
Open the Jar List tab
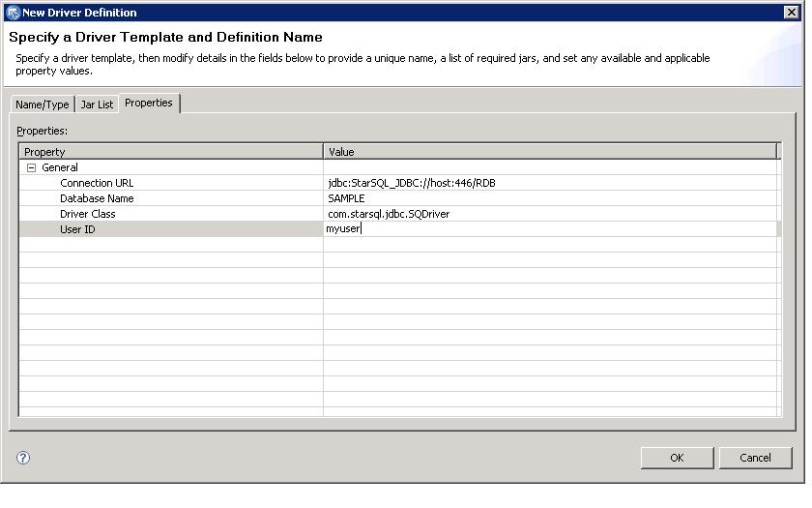click(97, 105)
